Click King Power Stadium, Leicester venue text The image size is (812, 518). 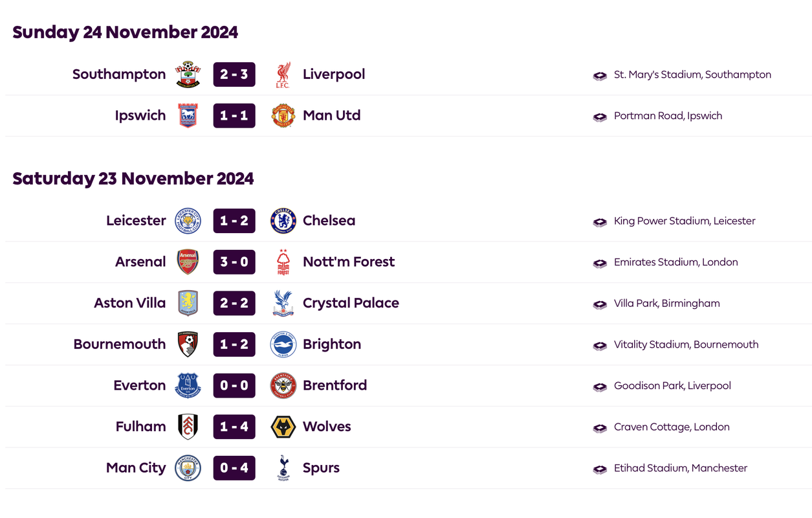pyautogui.click(x=685, y=221)
